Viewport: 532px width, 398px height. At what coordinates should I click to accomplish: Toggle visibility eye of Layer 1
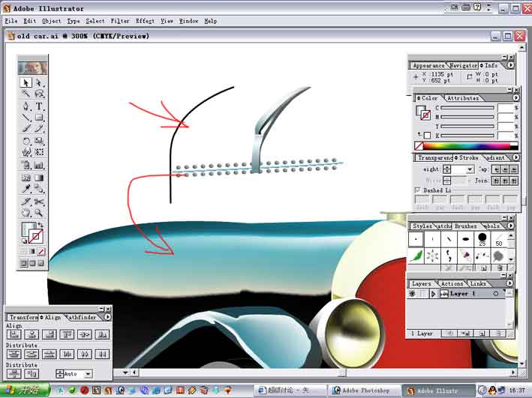coord(411,294)
